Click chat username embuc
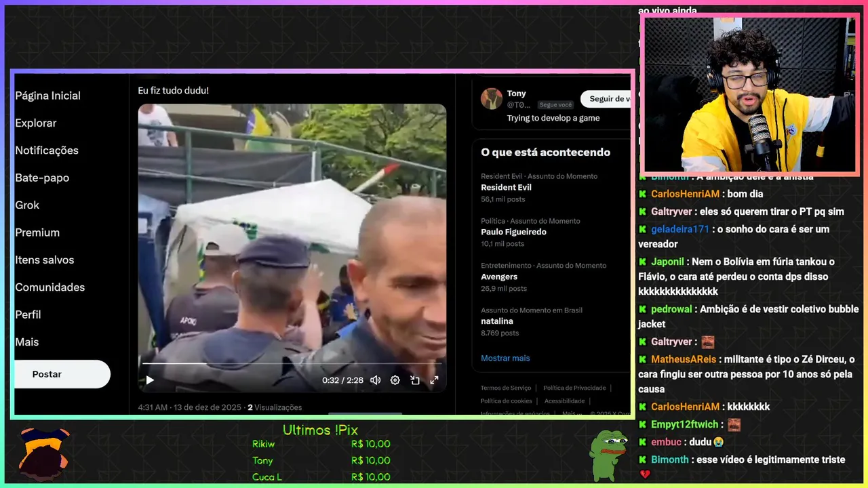 [666, 442]
